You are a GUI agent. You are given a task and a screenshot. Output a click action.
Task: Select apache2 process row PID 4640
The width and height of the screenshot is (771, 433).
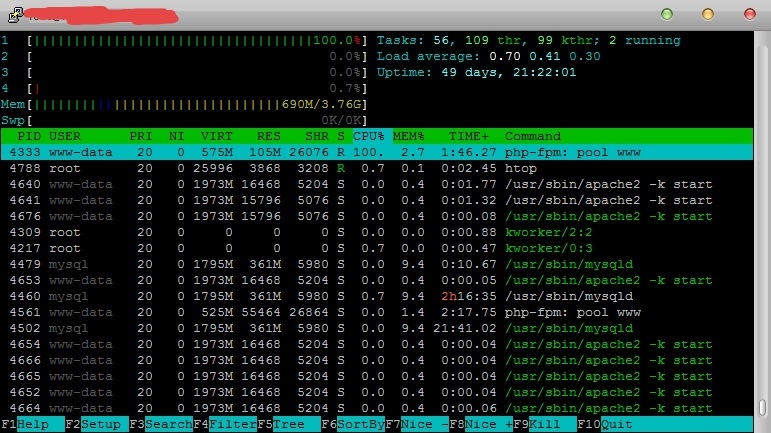[377, 184]
